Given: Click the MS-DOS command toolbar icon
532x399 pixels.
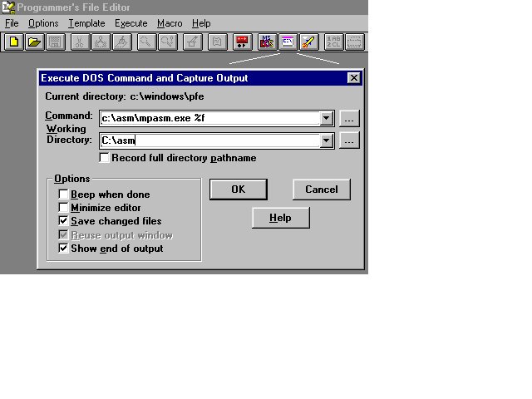Looking at the screenshot, I should click(x=267, y=42).
